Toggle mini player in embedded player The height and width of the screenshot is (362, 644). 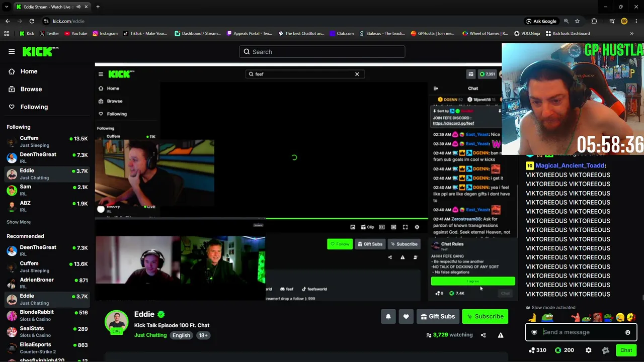[353, 227]
